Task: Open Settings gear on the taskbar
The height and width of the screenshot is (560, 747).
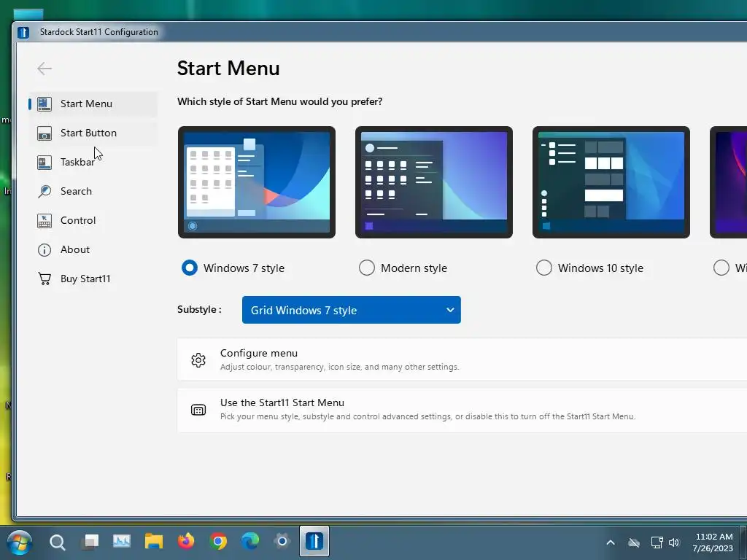Action: pos(282,542)
